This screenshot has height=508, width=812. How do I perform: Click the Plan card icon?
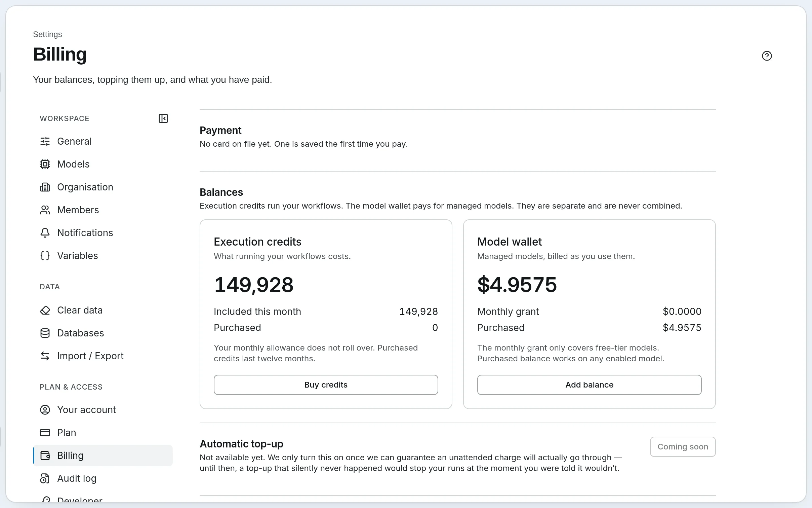(x=45, y=433)
